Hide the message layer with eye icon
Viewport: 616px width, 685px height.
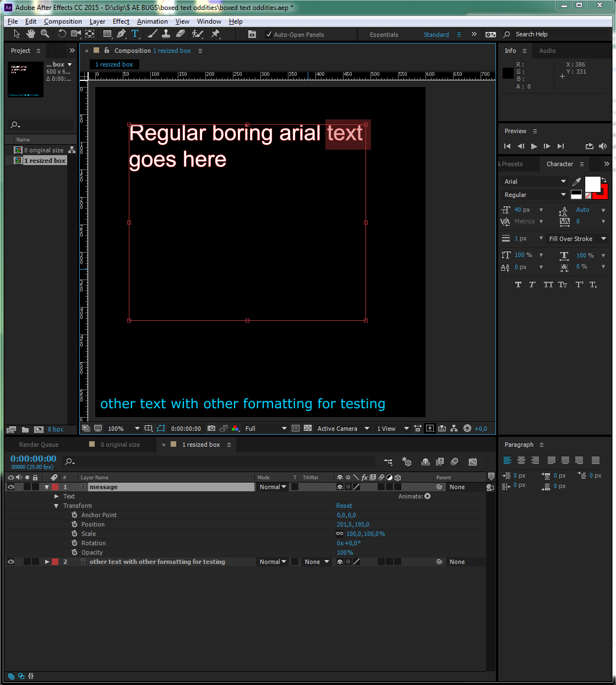[x=11, y=487]
